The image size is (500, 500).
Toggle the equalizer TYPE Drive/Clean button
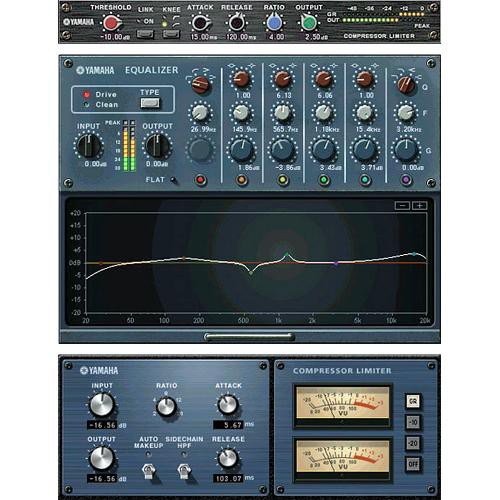(150, 103)
